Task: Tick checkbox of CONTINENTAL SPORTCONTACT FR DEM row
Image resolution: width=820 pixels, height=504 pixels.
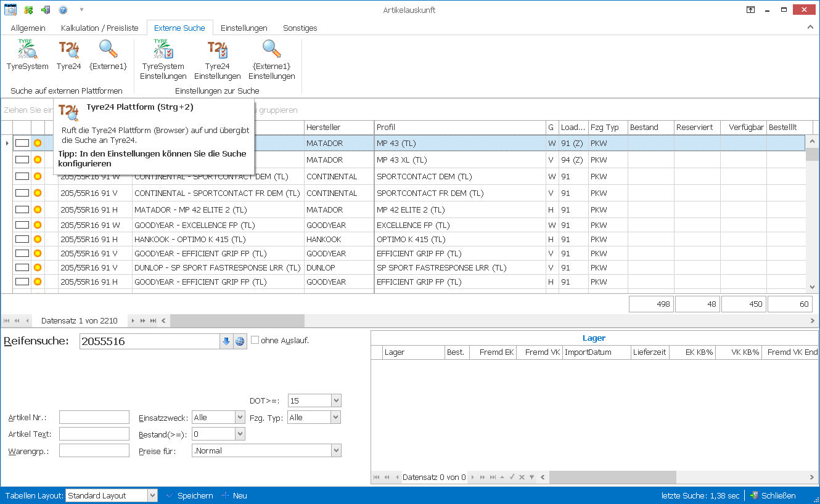Action: click(22, 193)
